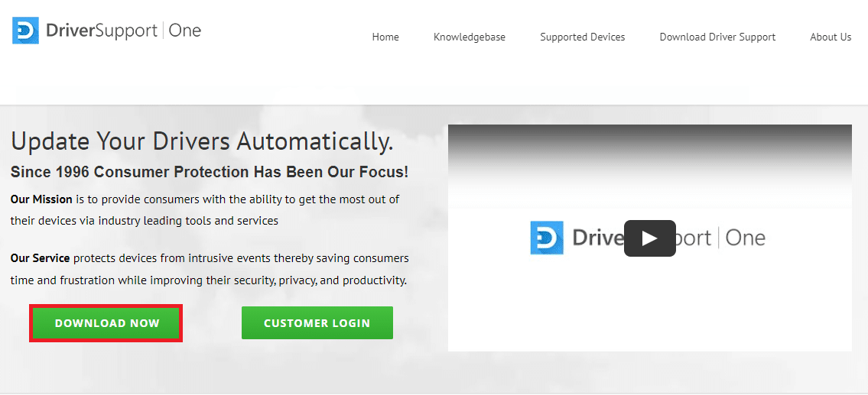Click the dark gradient bar atop video
Viewport: 868px width, 395px height.
point(649,141)
